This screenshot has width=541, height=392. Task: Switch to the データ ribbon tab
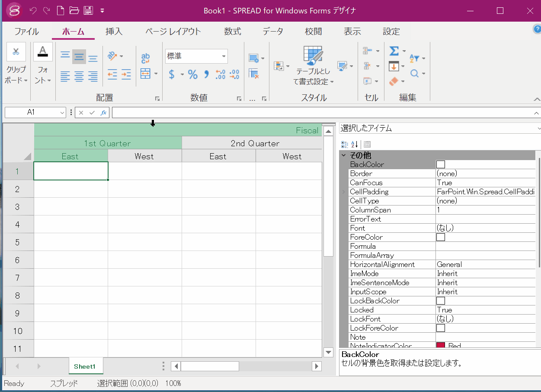(x=273, y=32)
